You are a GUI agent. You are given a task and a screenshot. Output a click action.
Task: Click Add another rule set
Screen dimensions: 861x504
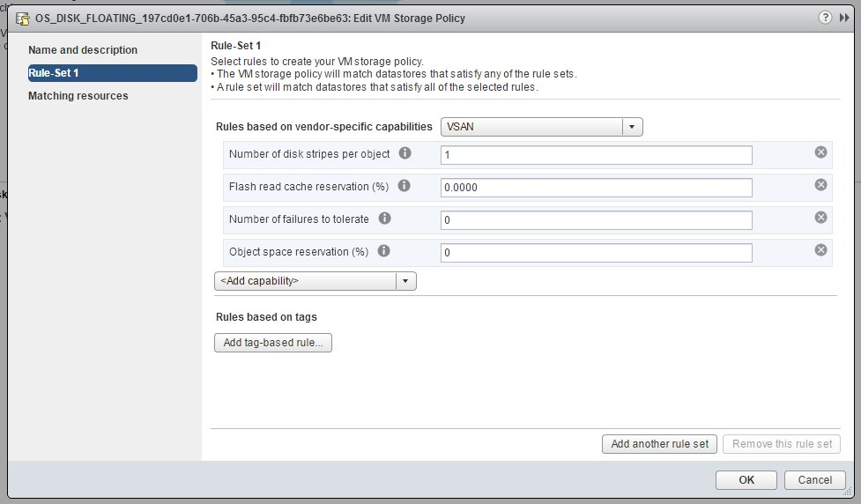(659, 444)
